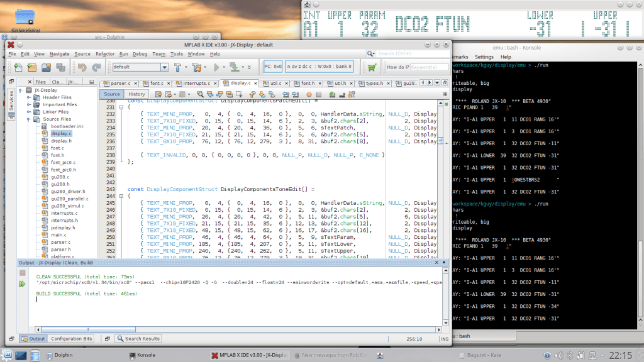Click the New Project icon

coord(32,67)
